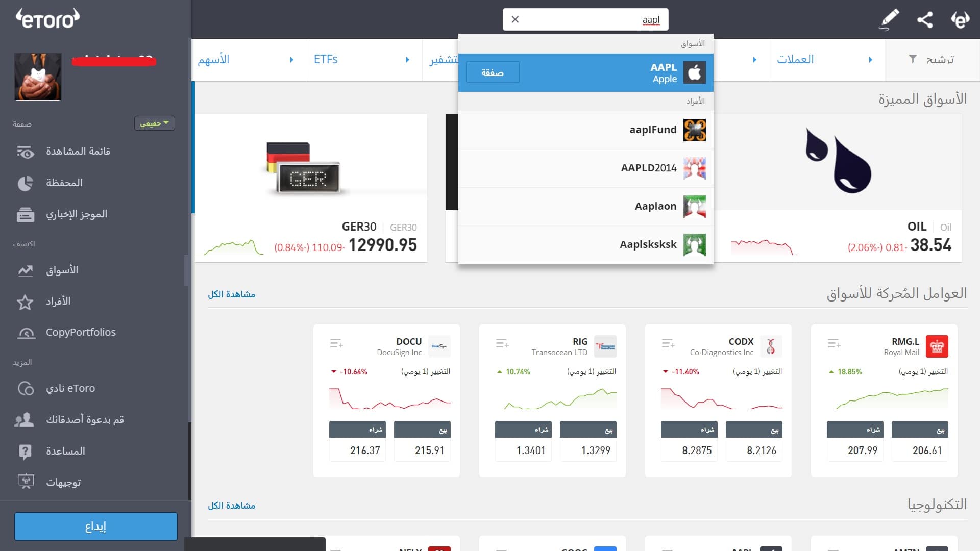Screen dimensions: 980x551
Task: Add DOCU to watchlist via list-plus icon
Action: pyautogui.click(x=336, y=343)
